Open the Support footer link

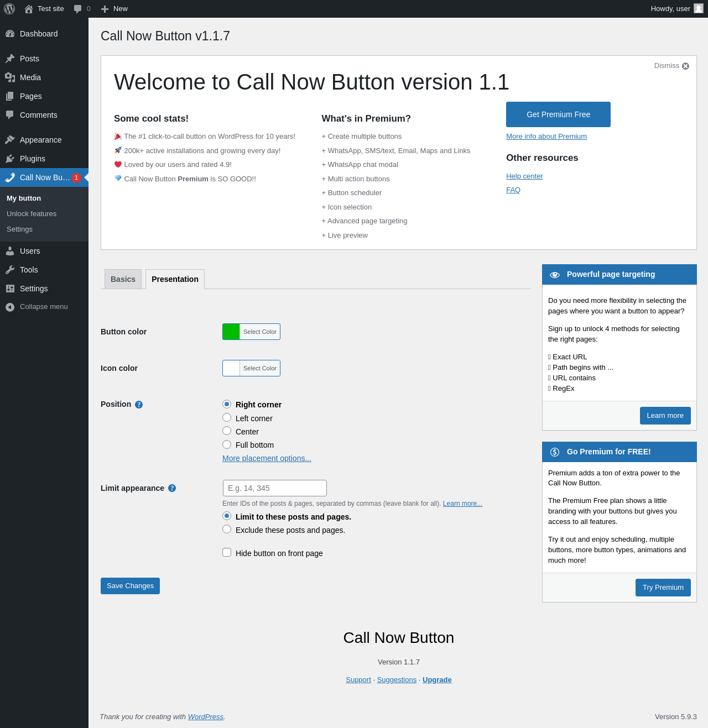[358, 680]
